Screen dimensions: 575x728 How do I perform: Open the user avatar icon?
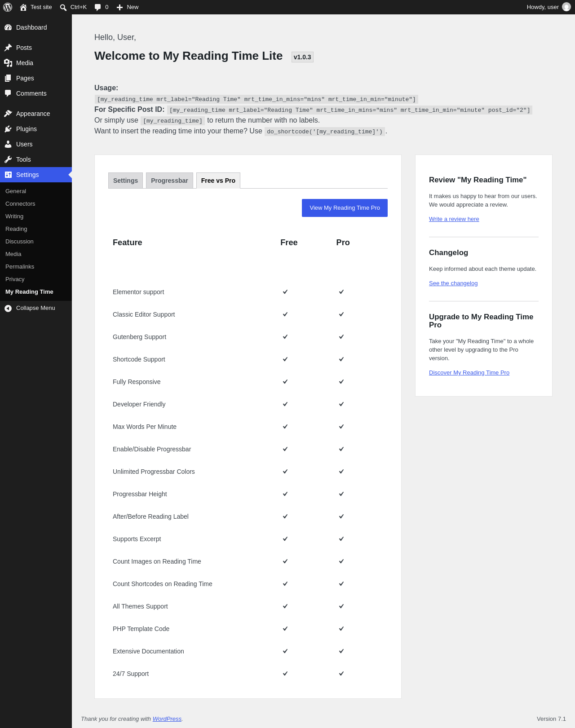566,7
